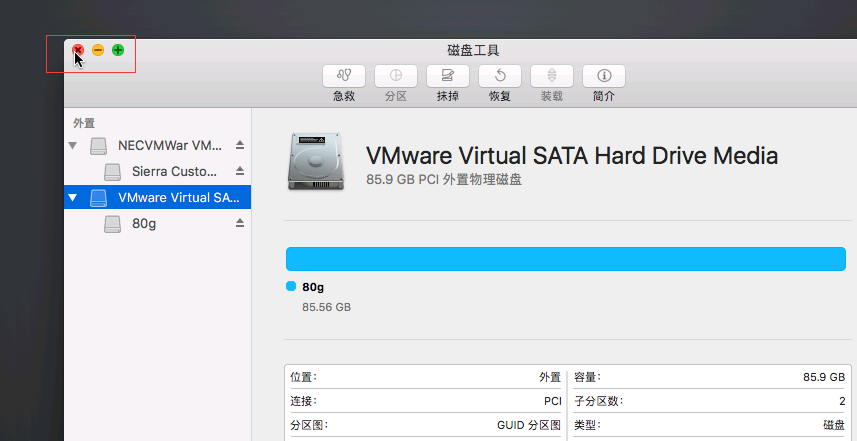Select the Erase (抹掉) toolbar button
857x441 pixels.
[448, 76]
